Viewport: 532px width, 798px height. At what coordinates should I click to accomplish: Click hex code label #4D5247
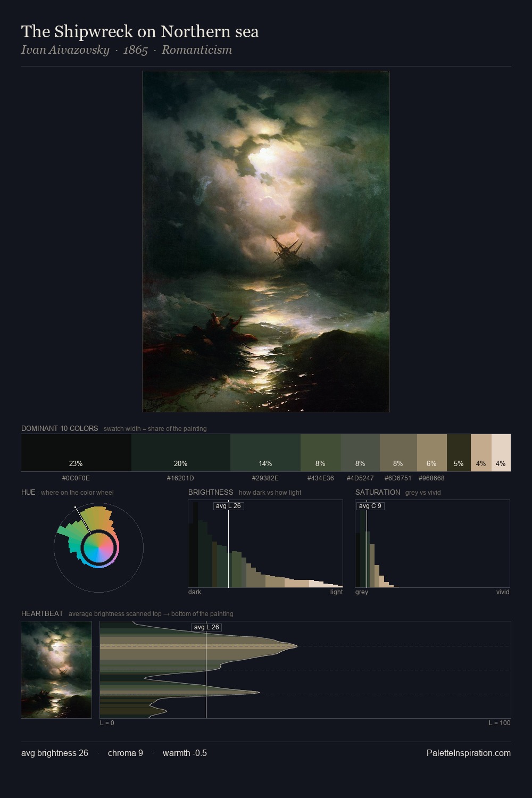tap(360, 478)
